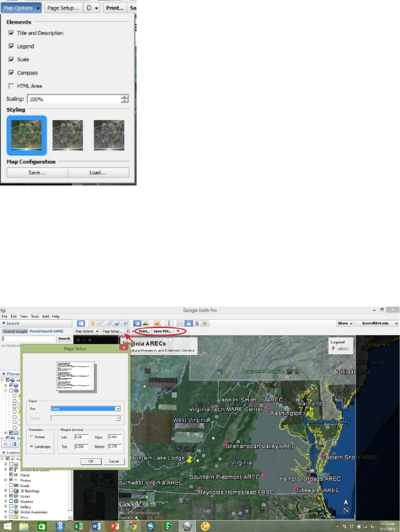Open the planet switcher icon
The height and width of the screenshot is (532, 400).
click(157, 324)
